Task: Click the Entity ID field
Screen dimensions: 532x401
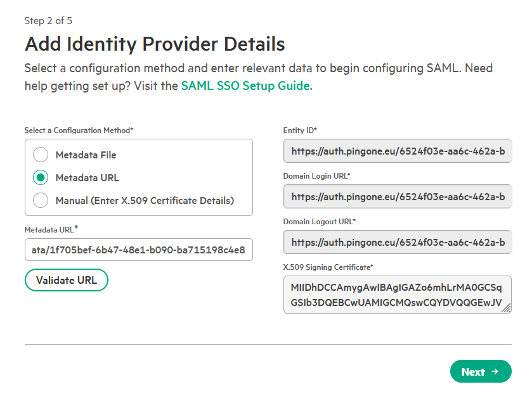Action: tap(397, 151)
